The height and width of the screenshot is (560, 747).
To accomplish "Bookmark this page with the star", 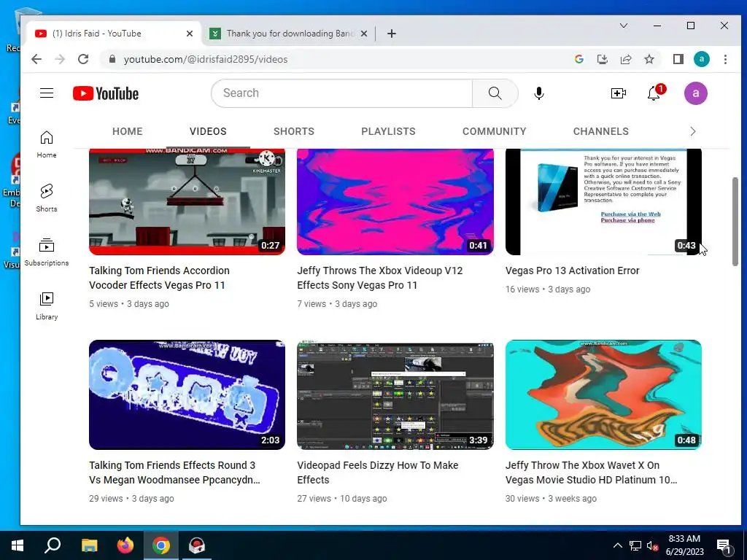I will (x=649, y=59).
